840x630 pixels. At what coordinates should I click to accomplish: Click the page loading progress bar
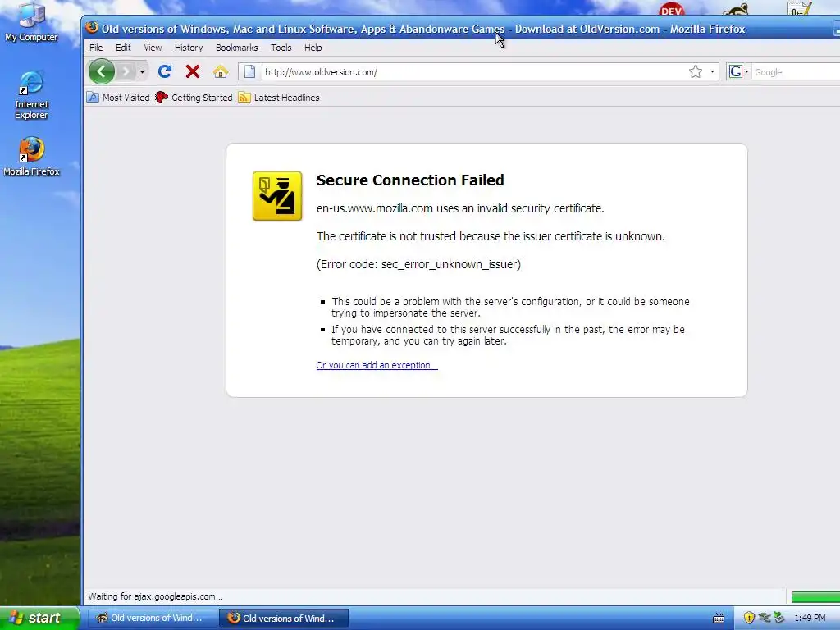click(x=815, y=596)
